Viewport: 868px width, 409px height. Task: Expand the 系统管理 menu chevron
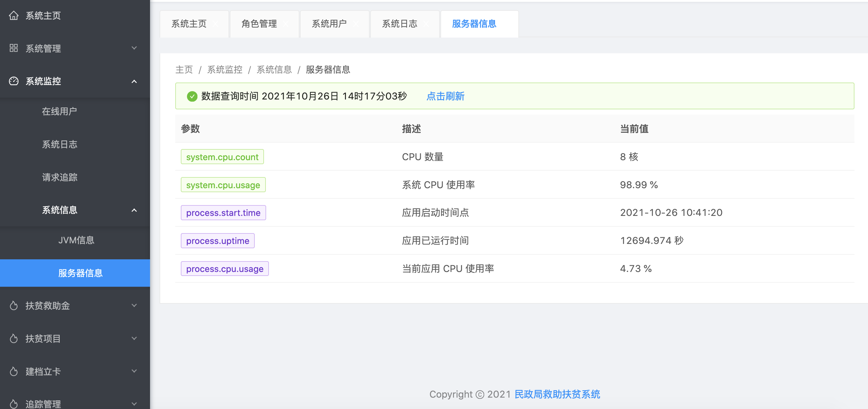click(134, 48)
